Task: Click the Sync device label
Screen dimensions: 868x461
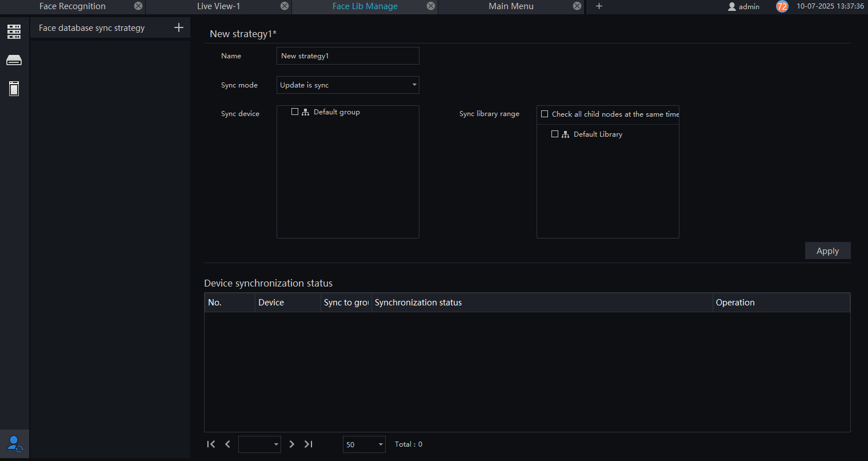Action: point(241,114)
